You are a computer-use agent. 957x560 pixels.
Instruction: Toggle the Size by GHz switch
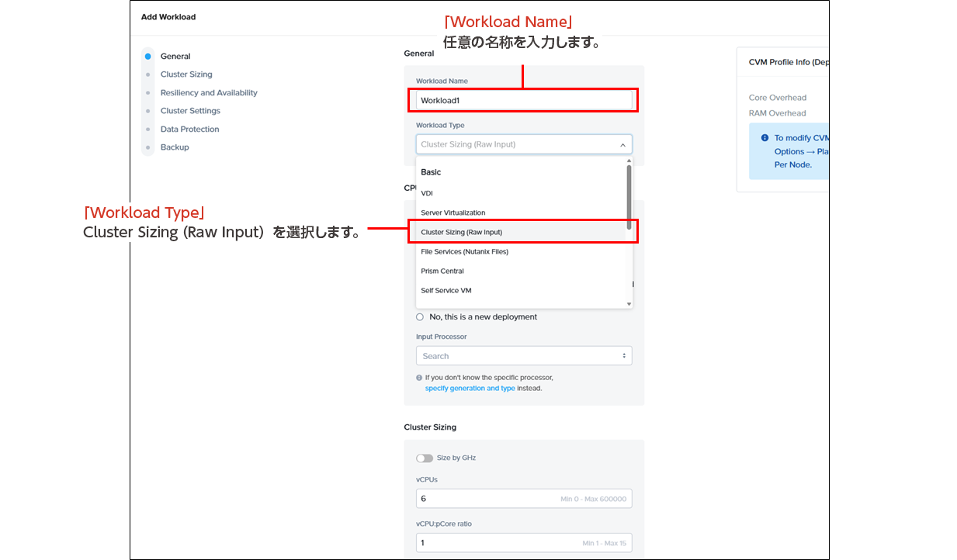coord(425,458)
